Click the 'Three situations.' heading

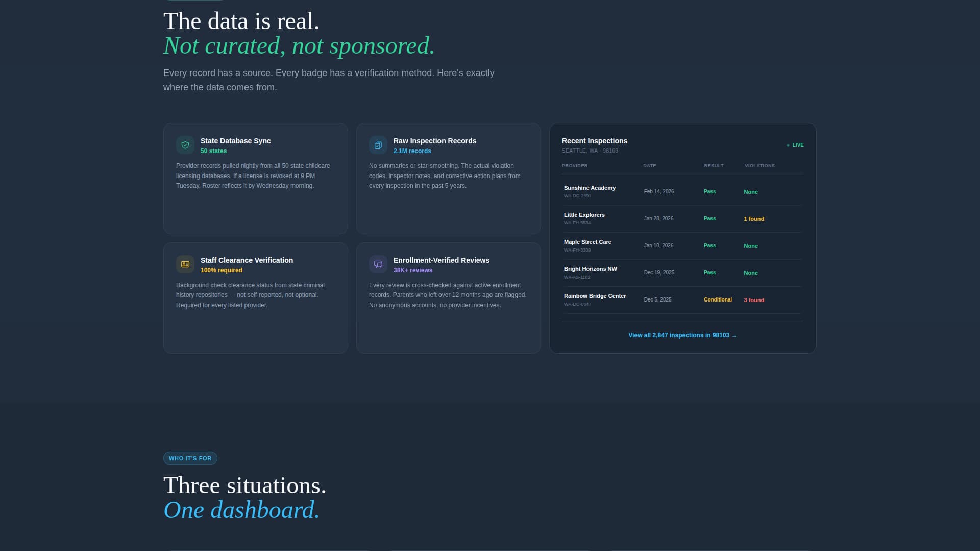click(244, 486)
